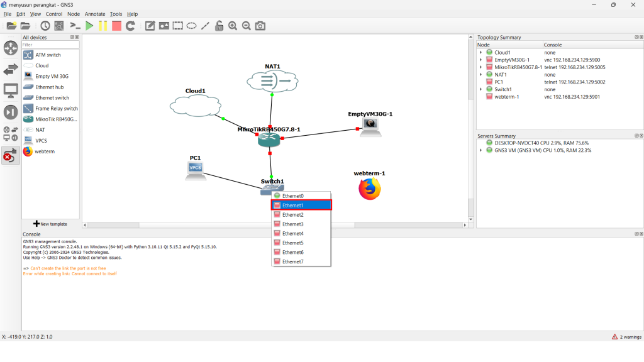Expand the GNS3 VM server entry
Viewport: 644px width, 362px height.
tap(481, 150)
